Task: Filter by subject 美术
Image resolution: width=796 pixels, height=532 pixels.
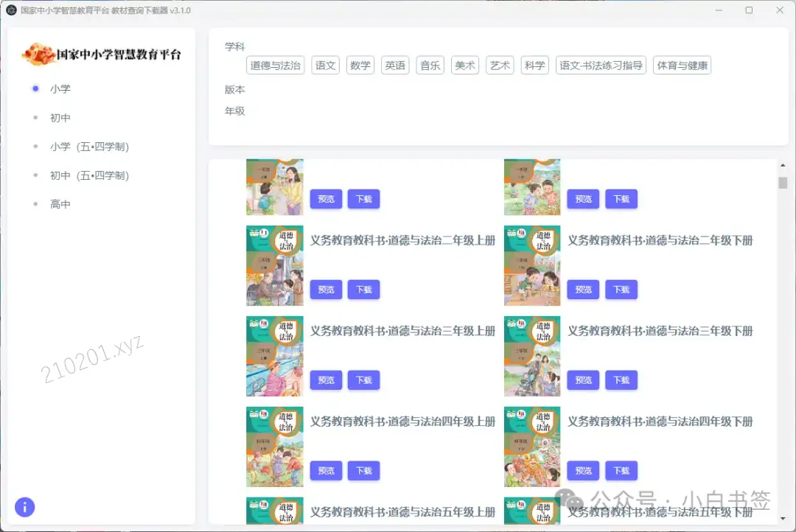Action: pos(465,65)
